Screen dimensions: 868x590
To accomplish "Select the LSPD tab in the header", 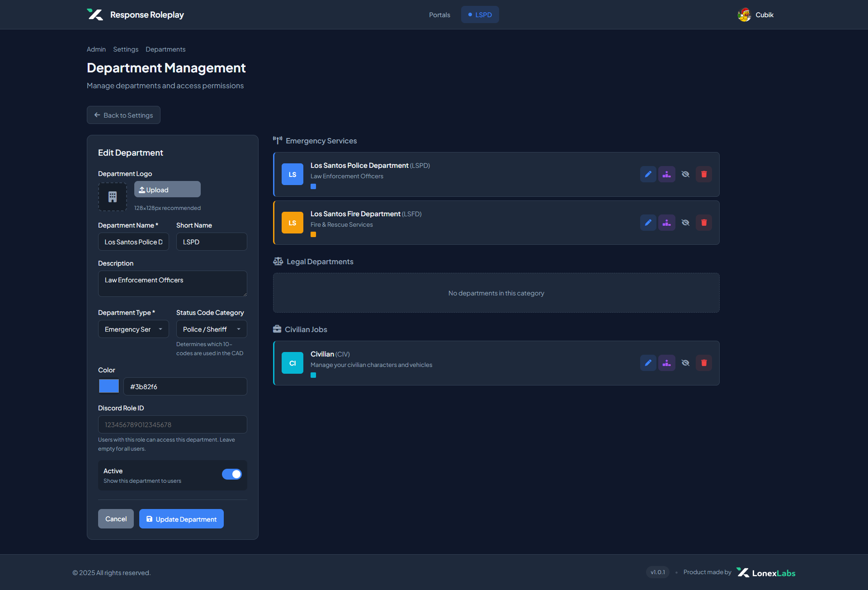I will 480,15.
